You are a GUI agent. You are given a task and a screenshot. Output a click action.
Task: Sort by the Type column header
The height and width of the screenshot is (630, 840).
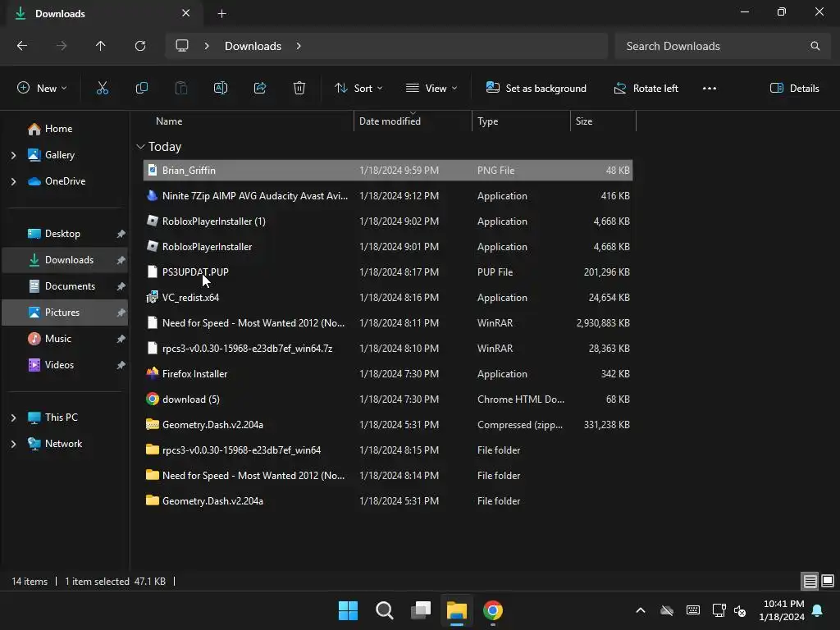[487, 121]
